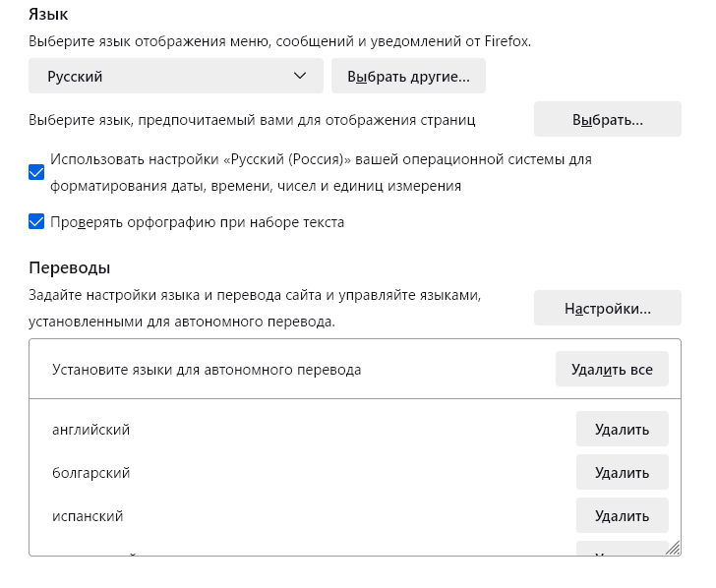Remove the испанский language with Удалить
This screenshot has width=716, height=588.
pyautogui.click(x=622, y=516)
